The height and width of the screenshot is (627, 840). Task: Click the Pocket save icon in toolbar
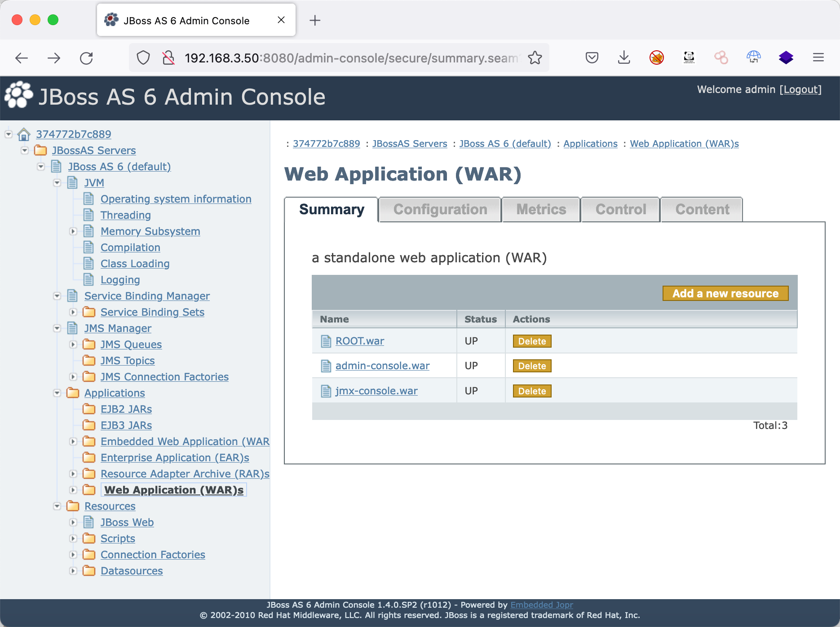point(592,58)
